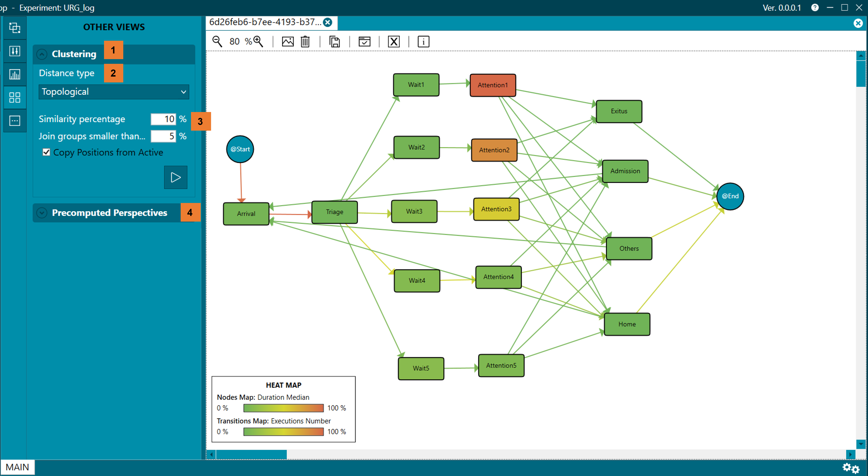Open the settings gears icon at bottom right
868x476 pixels.
(x=851, y=468)
